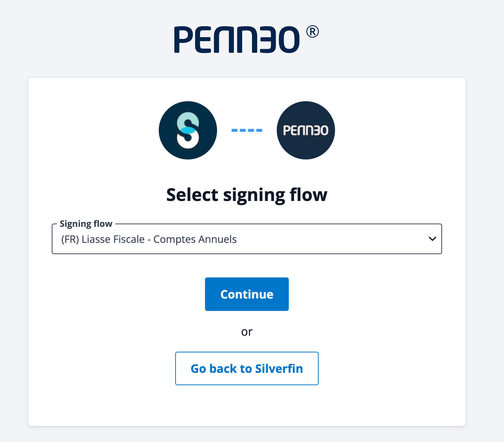
Task: Click empty white card area below buttons
Action: pos(247,406)
